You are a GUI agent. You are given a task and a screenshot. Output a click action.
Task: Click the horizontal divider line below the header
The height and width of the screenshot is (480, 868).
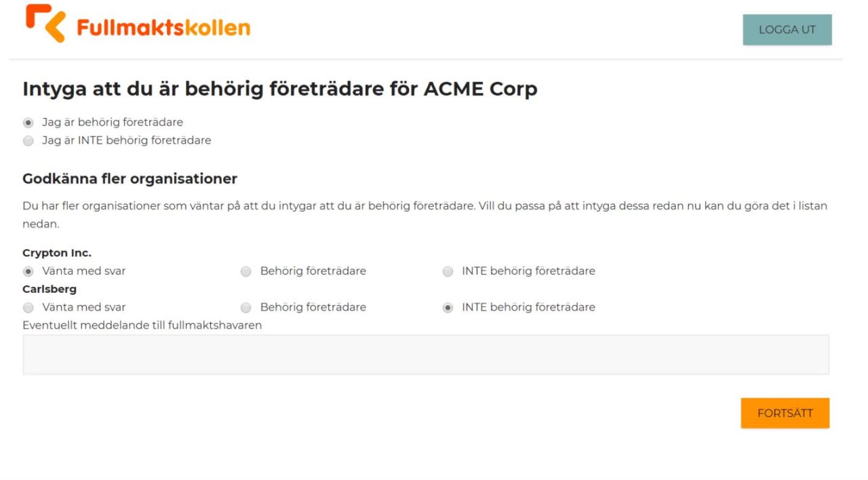pyautogui.click(x=425, y=60)
